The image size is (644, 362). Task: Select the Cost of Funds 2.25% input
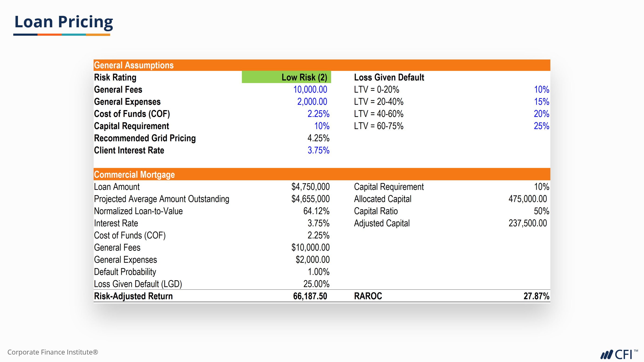pos(318,114)
